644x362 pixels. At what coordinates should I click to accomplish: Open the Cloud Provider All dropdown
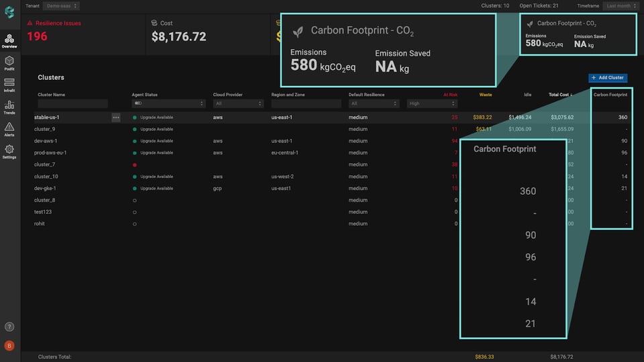(238, 103)
